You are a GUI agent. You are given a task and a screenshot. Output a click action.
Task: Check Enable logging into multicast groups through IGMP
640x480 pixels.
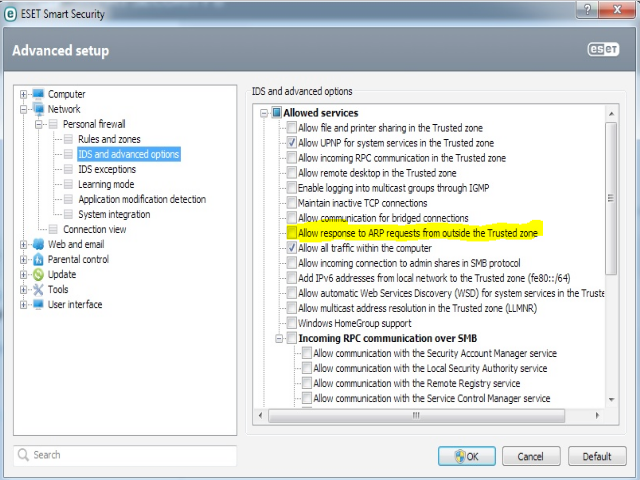pos(291,188)
